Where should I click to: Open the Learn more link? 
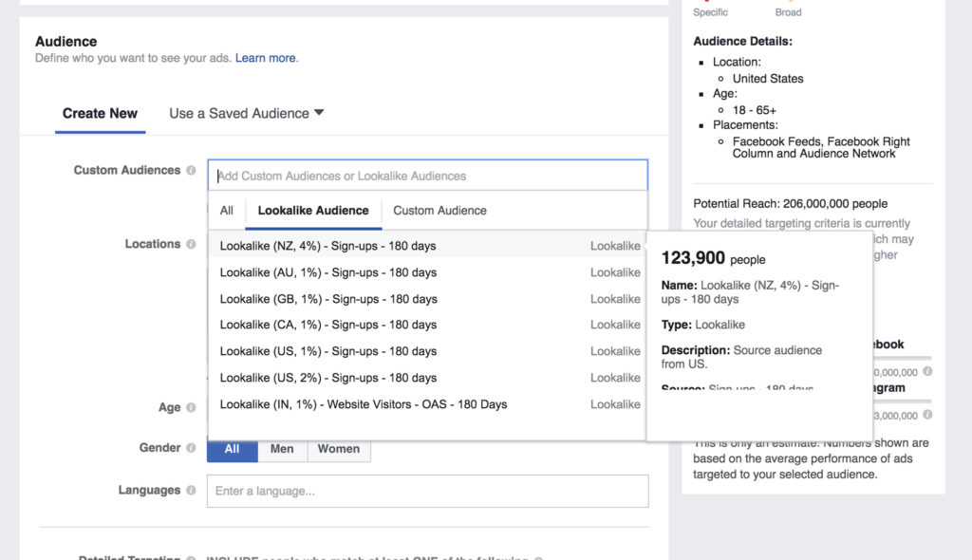tap(266, 58)
